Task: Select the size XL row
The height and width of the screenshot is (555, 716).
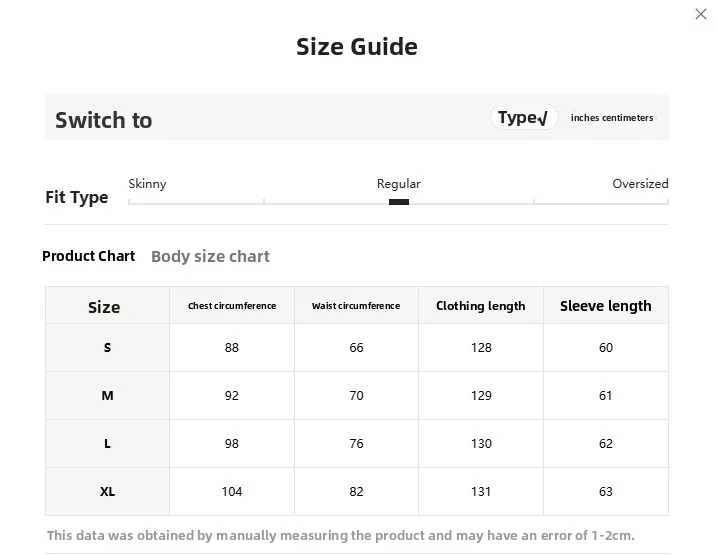Action: point(357,492)
